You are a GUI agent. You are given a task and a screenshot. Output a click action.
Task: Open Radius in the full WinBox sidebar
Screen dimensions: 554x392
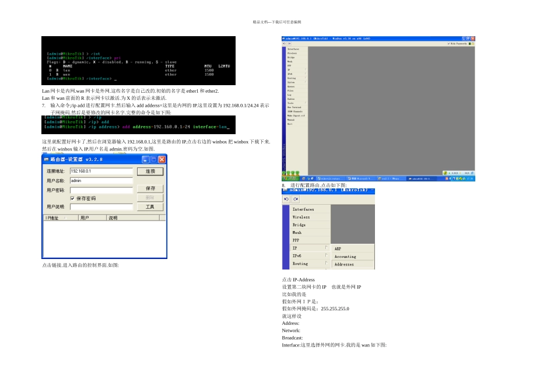(296, 99)
